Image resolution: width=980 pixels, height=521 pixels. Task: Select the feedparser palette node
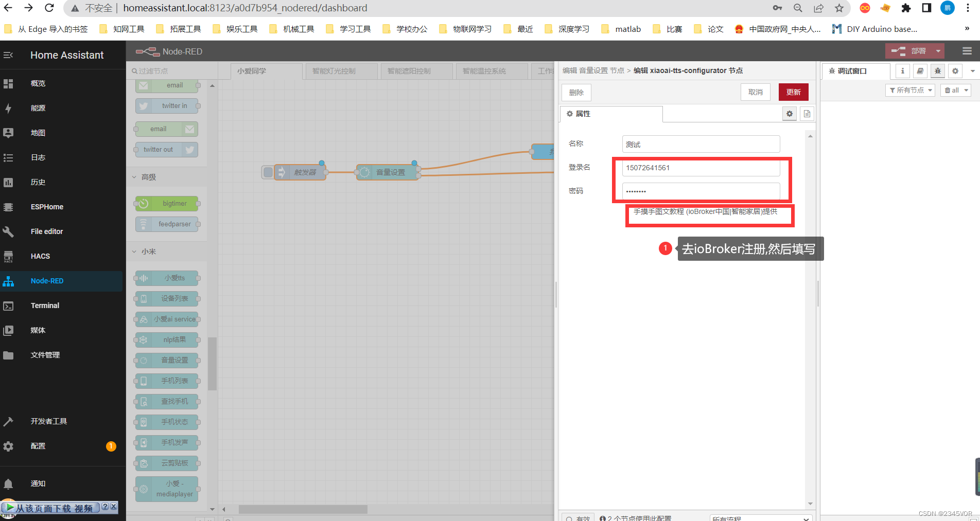(x=167, y=224)
